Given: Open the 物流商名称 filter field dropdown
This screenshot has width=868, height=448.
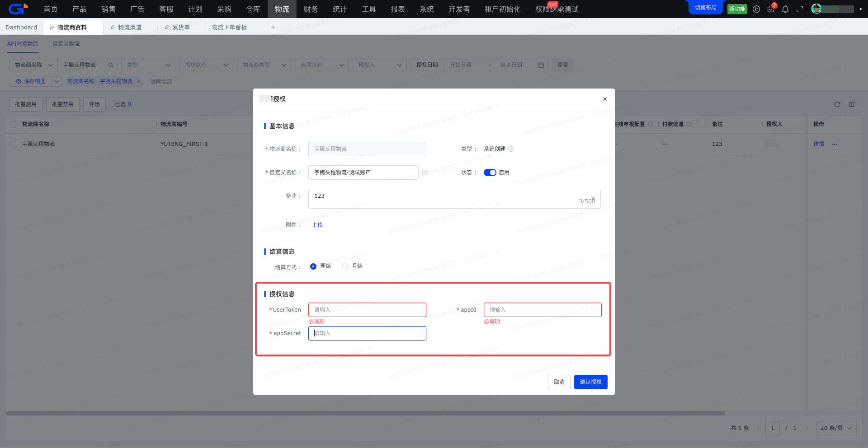Looking at the screenshot, I should click(x=33, y=65).
